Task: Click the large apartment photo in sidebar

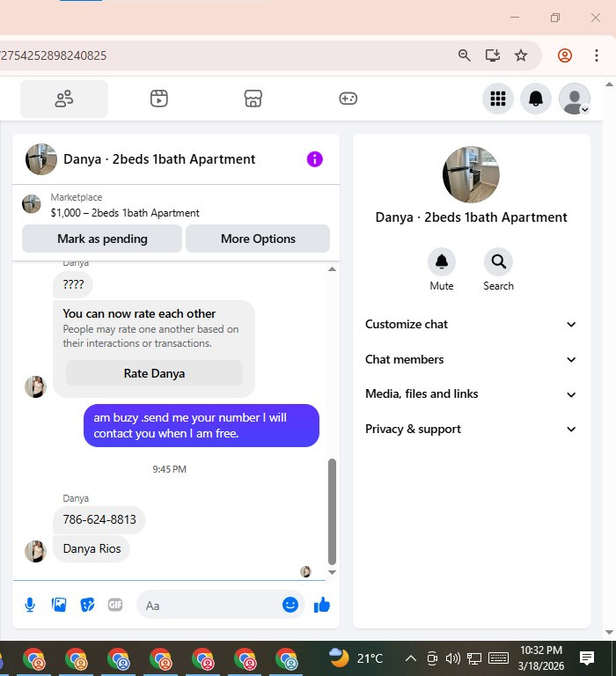Action: (x=471, y=174)
